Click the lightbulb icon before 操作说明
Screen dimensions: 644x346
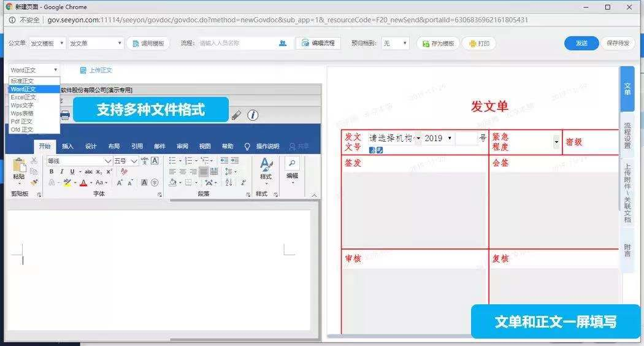(x=247, y=147)
